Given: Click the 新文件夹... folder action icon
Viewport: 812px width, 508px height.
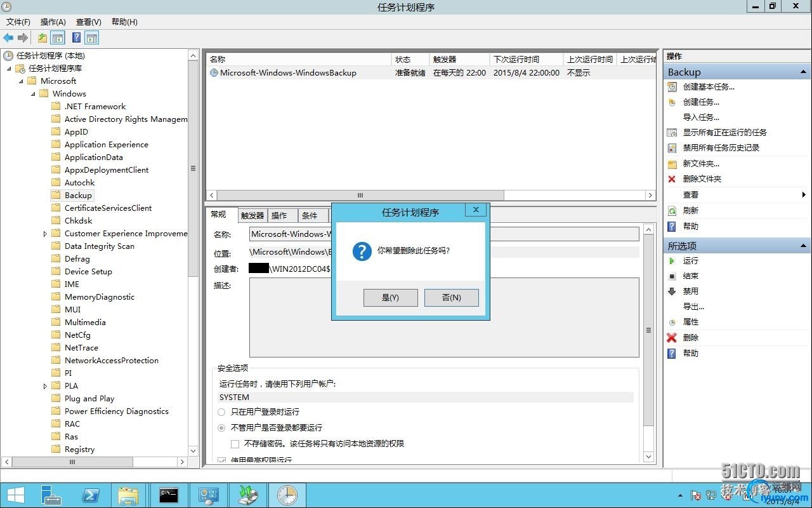Looking at the screenshot, I should click(672, 164).
